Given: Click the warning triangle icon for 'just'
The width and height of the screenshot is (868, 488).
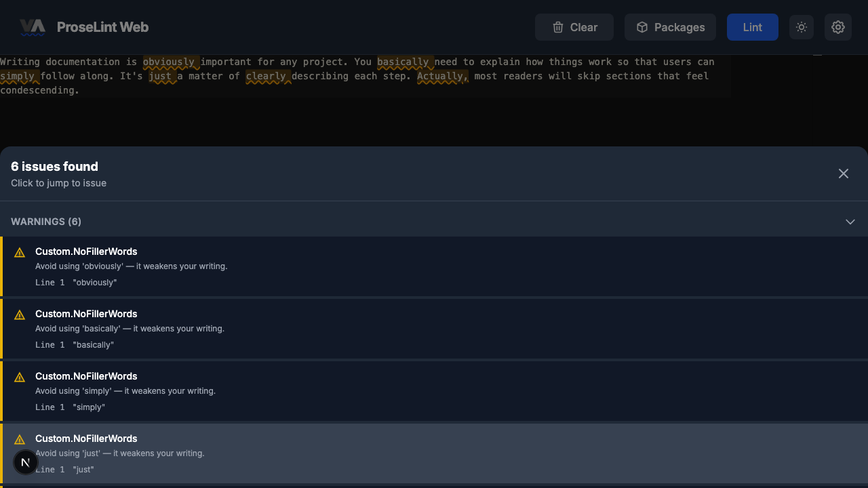Looking at the screenshot, I should click(20, 440).
